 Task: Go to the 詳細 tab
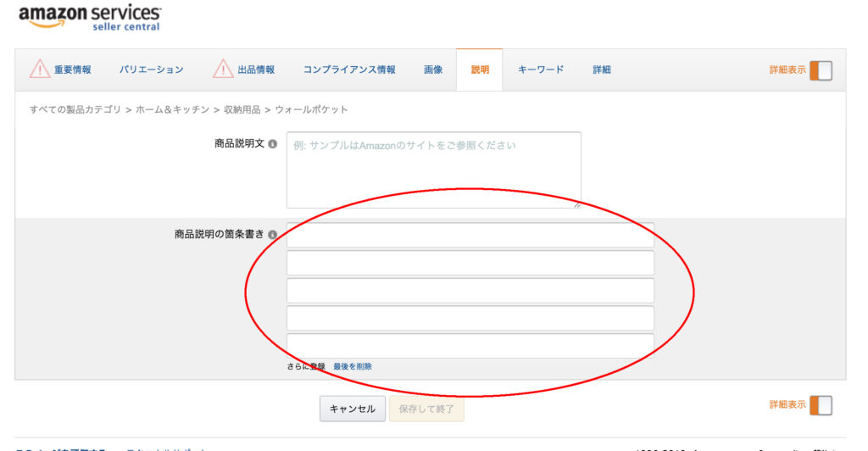(x=602, y=70)
